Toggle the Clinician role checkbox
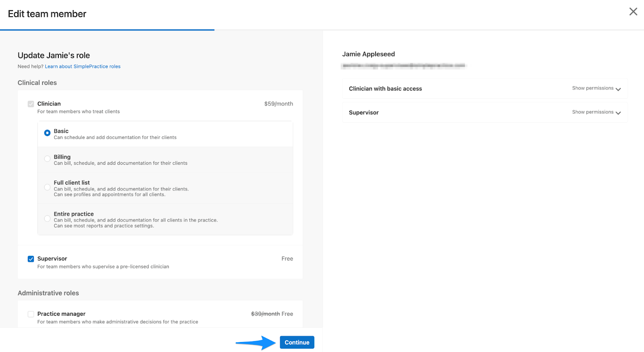The height and width of the screenshot is (352, 644). 31,104
